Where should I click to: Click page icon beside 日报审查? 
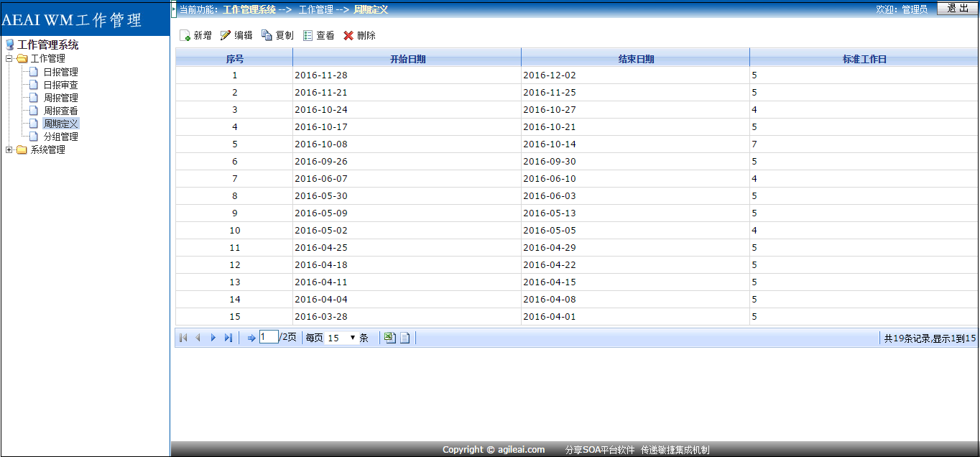pyautogui.click(x=33, y=85)
